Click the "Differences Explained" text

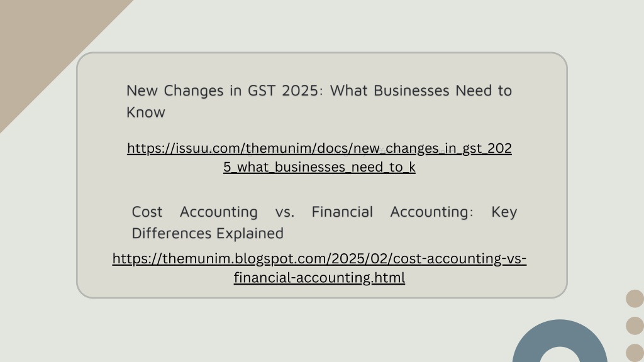pos(208,233)
